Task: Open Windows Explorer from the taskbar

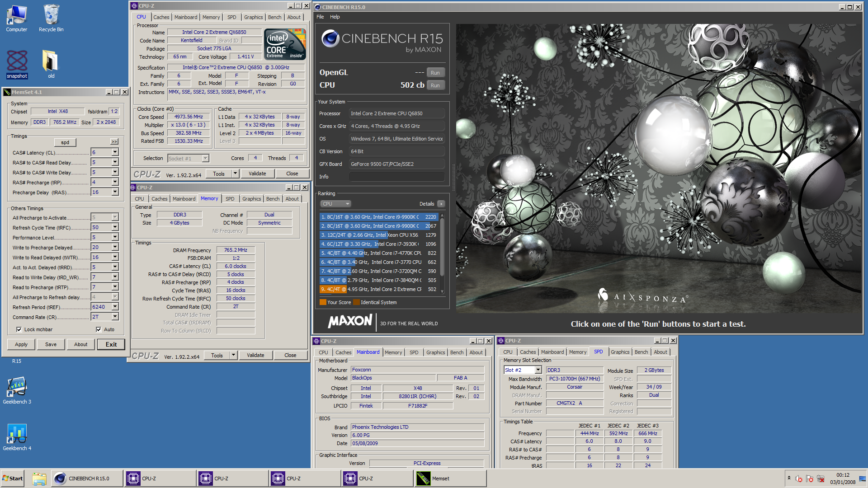Action: [39, 479]
